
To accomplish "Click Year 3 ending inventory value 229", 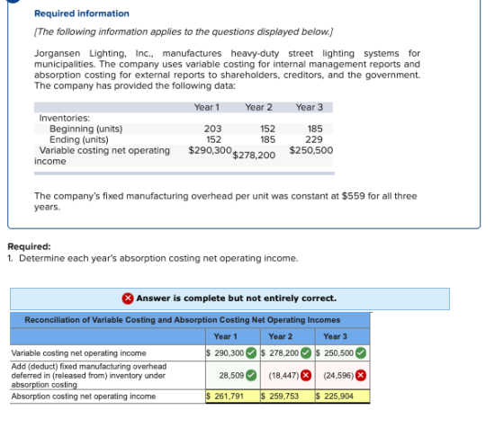I will tap(314, 139).
